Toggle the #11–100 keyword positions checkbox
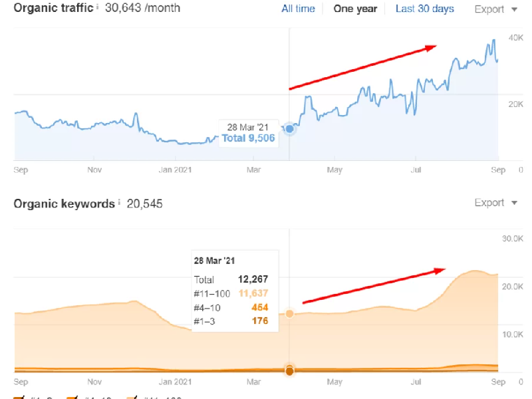532x399 pixels. [x=132, y=397]
